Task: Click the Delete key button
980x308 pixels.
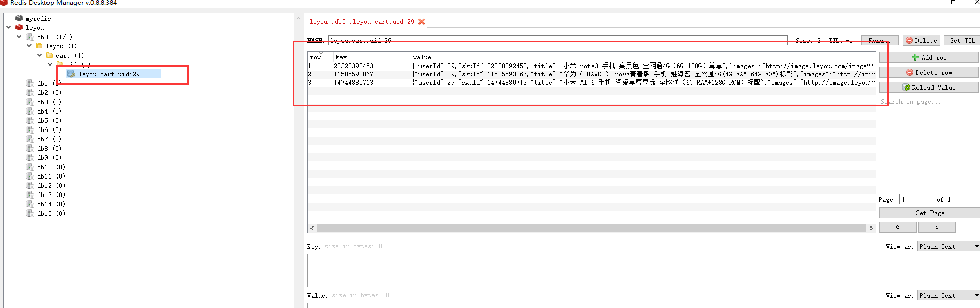Action: pos(921,40)
